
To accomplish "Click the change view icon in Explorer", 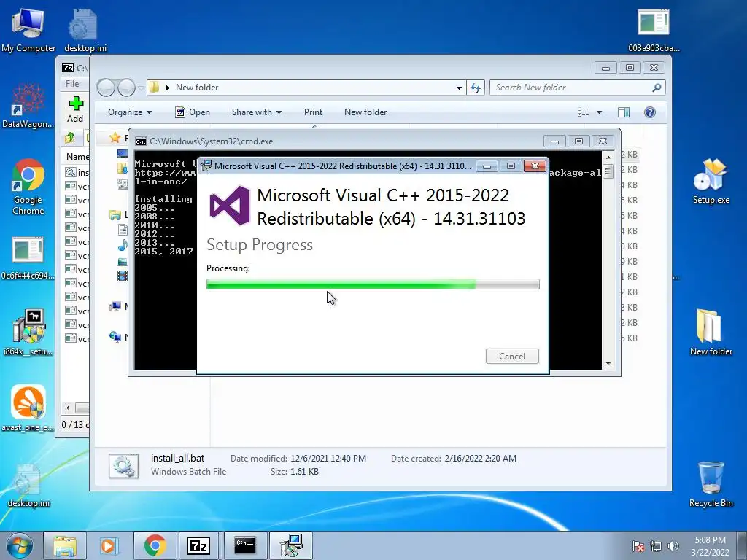I will point(583,112).
